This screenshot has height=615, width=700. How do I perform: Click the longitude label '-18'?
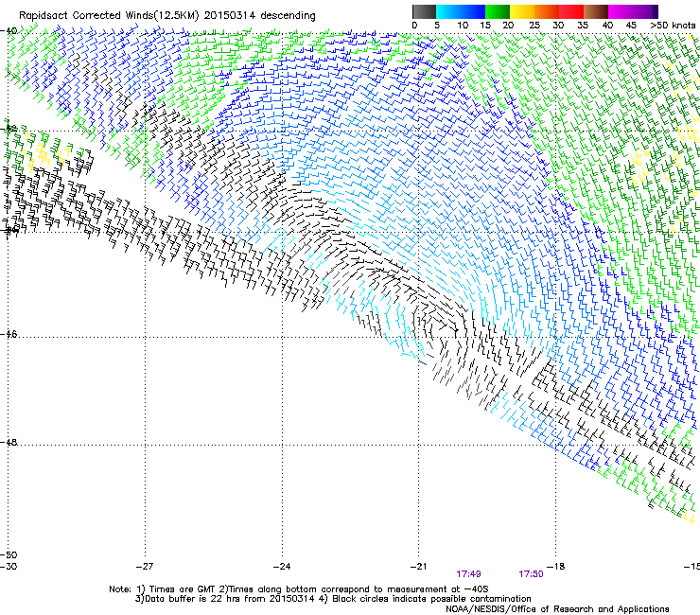coord(556,567)
